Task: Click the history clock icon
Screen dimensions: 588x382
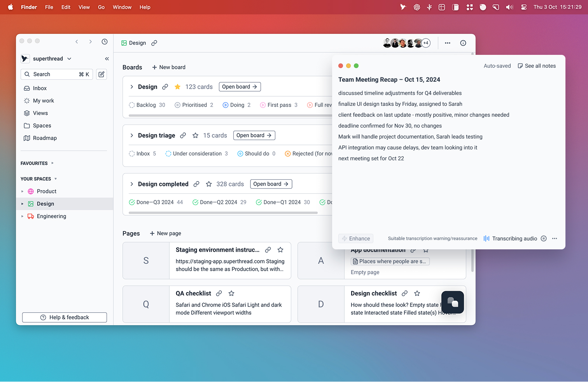Action: [x=105, y=42]
